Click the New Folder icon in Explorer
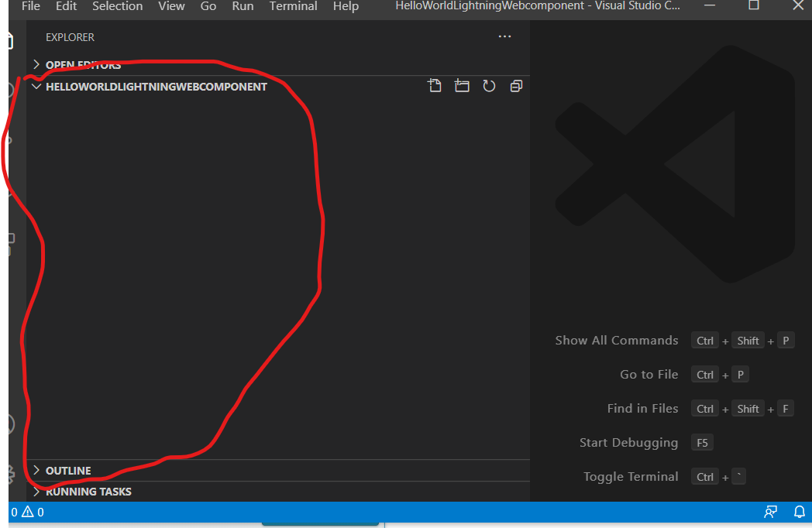The image size is (812, 528). [x=462, y=85]
